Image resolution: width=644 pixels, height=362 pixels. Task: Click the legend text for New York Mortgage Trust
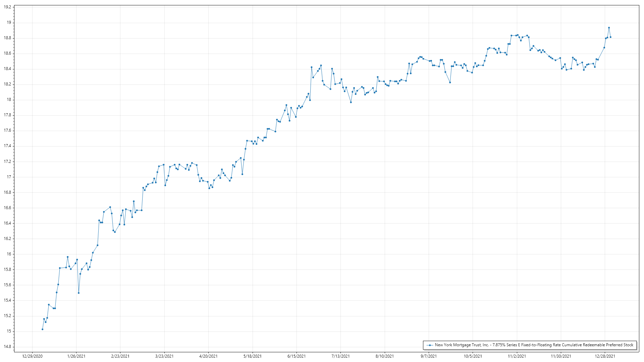(534, 345)
